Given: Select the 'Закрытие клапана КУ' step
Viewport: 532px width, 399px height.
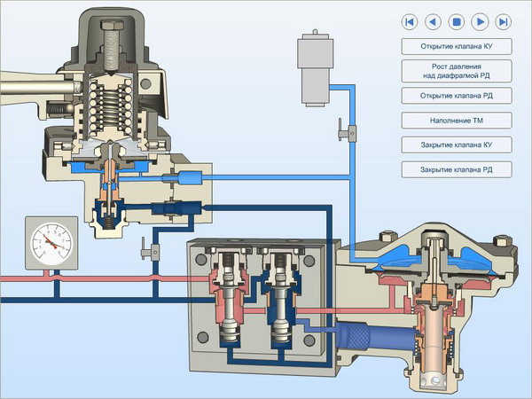Looking at the screenshot, I should 457,145.
